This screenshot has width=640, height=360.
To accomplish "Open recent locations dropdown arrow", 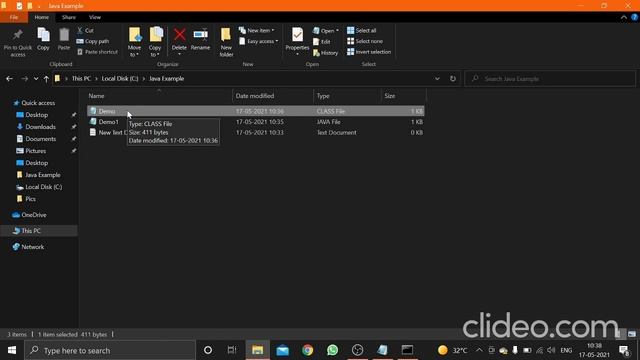I will (36, 79).
